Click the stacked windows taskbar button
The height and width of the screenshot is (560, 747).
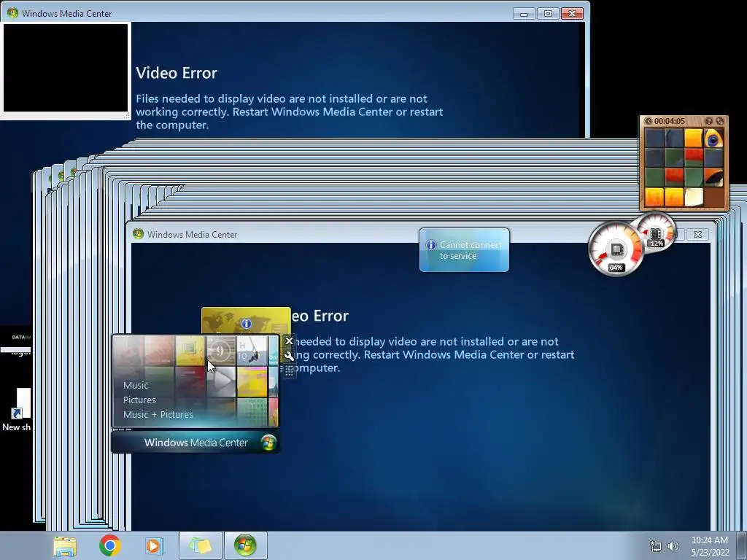tap(200, 545)
